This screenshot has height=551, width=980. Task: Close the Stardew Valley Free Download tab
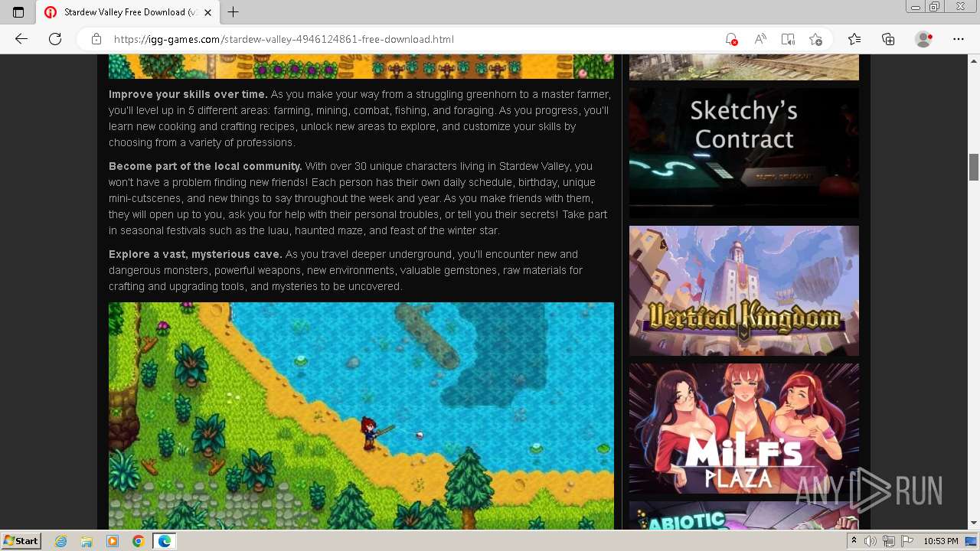(207, 12)
